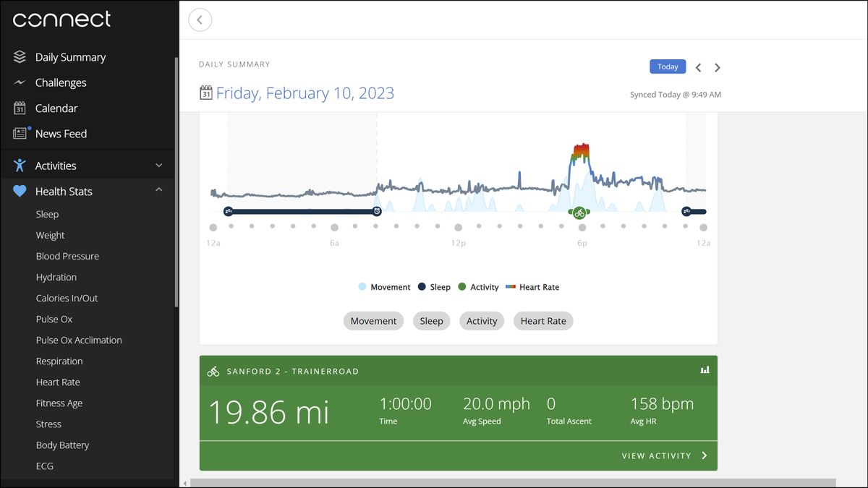Image resolution: width=868 pixels, height=488 pixels.
Task: Open Fitness Age stats
Action: tap(59, 403)
